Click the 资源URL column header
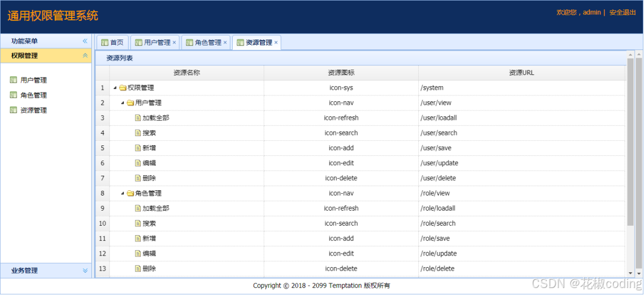644x295 pixels. coord(522,73)
